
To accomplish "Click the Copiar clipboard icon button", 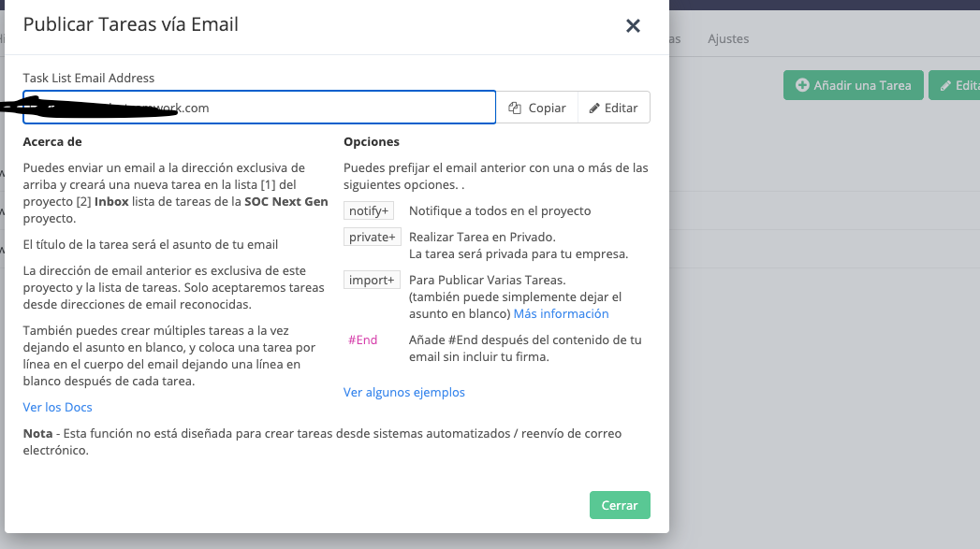I will coord(537,108).
